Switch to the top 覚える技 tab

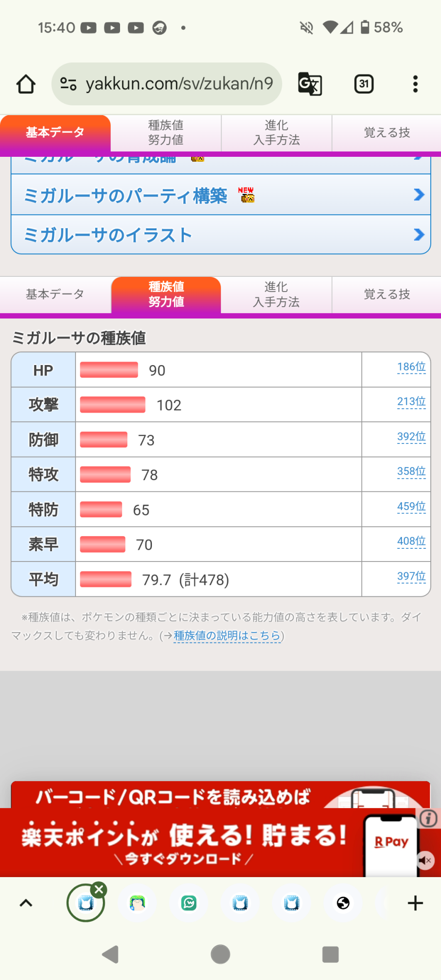pyautogui.click(x=387, y=133)
